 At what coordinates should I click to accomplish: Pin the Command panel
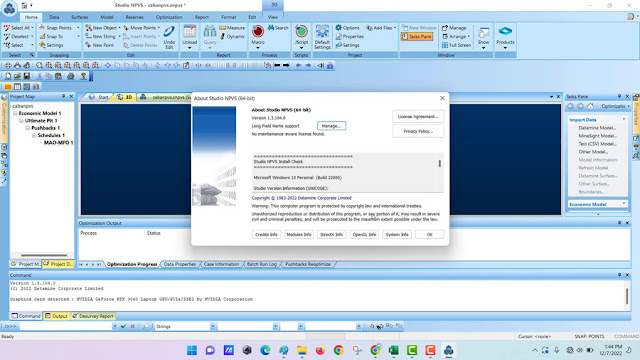tap(619, 275)
